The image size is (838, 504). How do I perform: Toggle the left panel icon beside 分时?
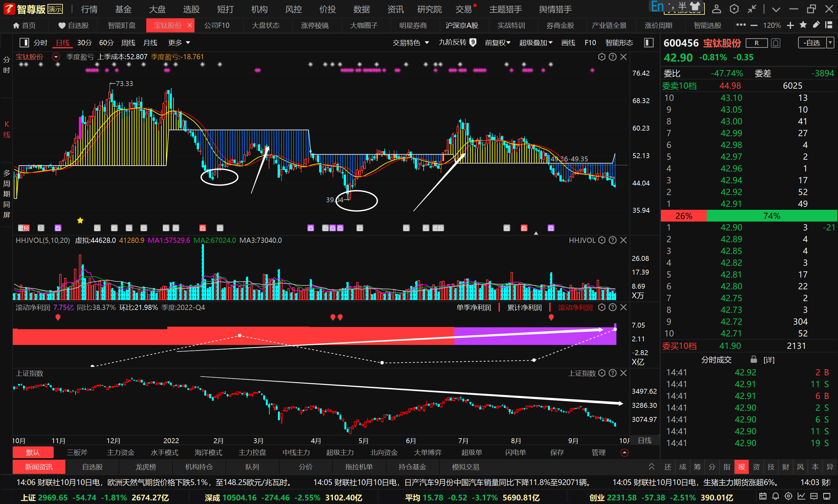pyautogui.click(x=24, y=43)
